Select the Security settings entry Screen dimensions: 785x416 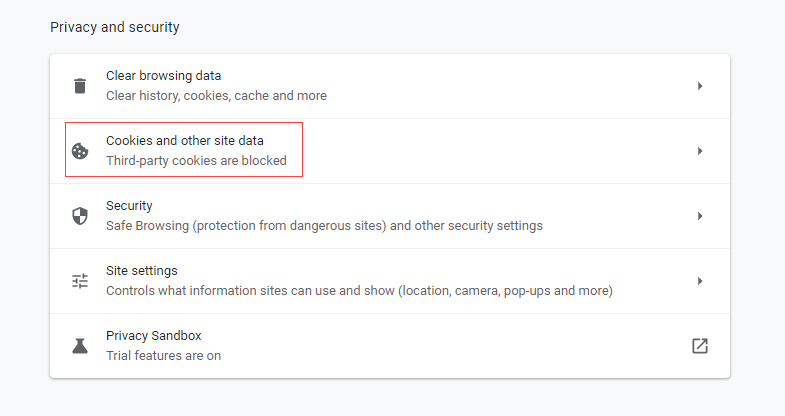click(x=129, y=206)
